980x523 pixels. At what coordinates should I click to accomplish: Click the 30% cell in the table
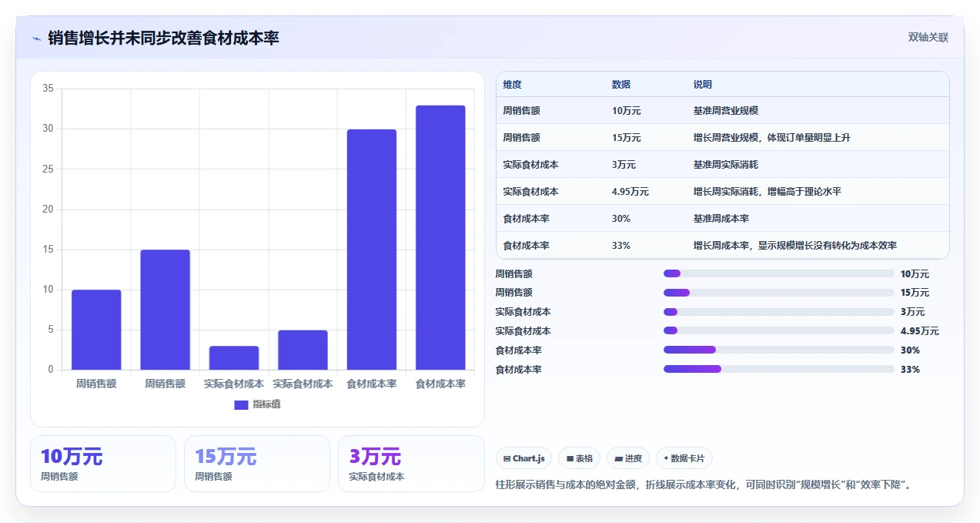coord(621,219)
